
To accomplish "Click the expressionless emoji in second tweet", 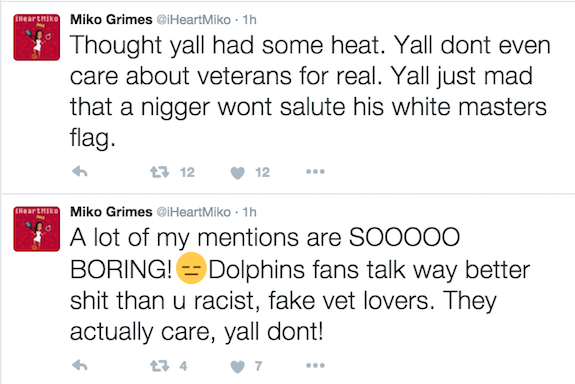I will tap(191, 268).
